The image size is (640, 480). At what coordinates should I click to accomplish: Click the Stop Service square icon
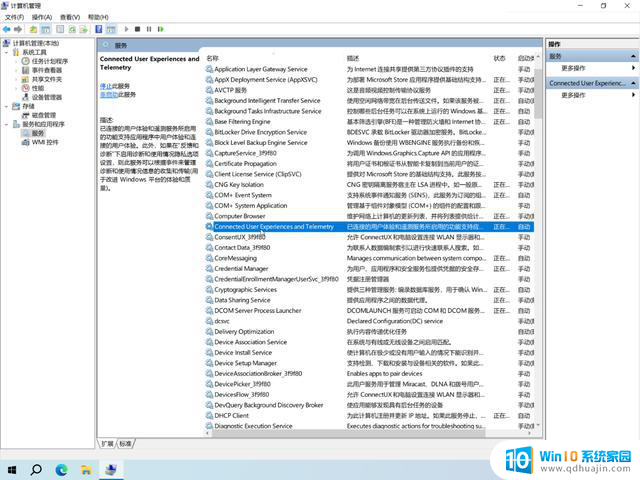point(138,29)
